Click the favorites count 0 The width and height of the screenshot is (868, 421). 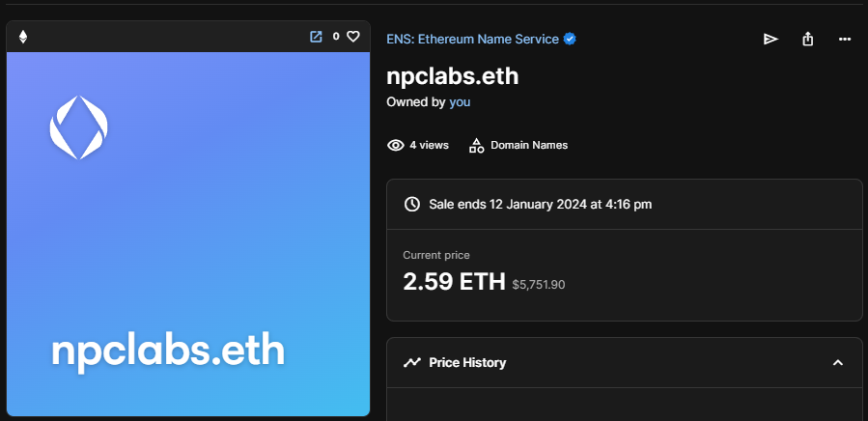336,37
